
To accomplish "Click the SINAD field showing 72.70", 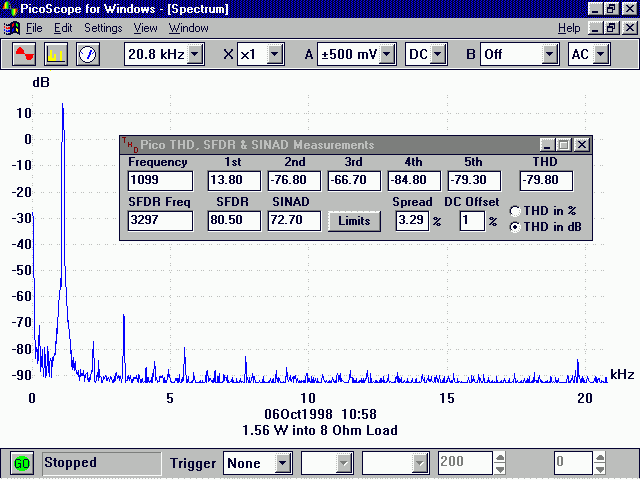I will coord(294,221).
